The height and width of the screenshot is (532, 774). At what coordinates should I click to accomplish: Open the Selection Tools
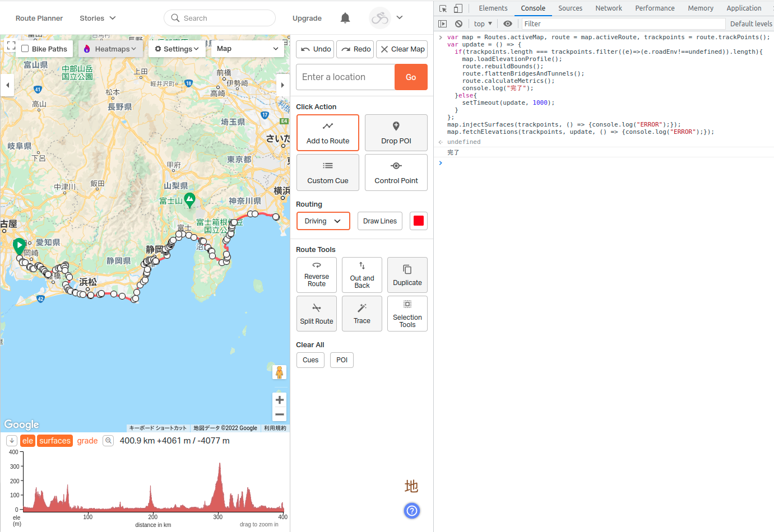[407, 314]
